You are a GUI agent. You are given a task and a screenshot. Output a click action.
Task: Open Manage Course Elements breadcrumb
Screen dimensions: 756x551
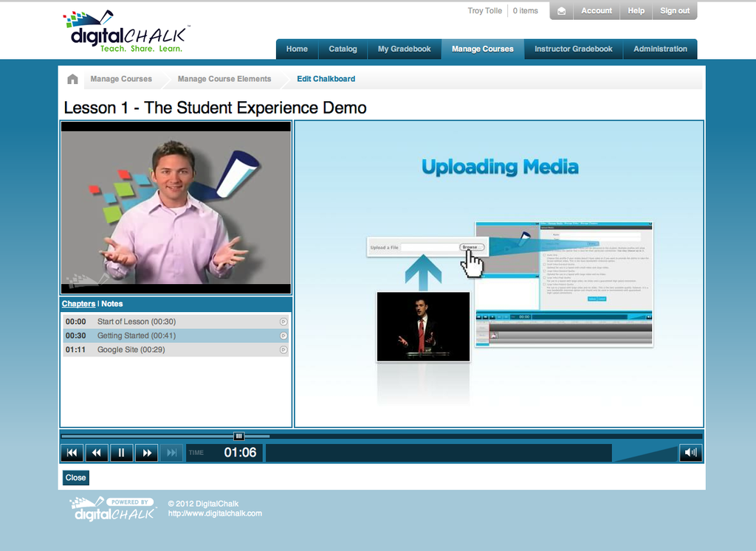coord(224,79)
